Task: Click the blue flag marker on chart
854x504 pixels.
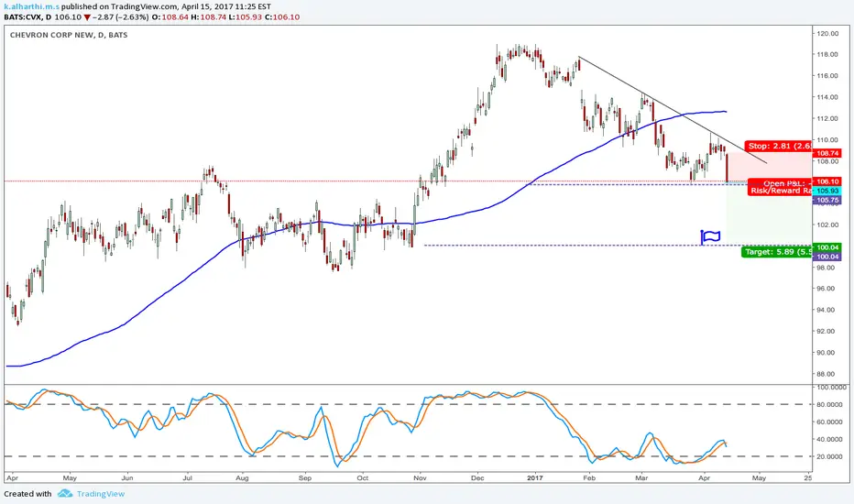Action: coord(710,236)
